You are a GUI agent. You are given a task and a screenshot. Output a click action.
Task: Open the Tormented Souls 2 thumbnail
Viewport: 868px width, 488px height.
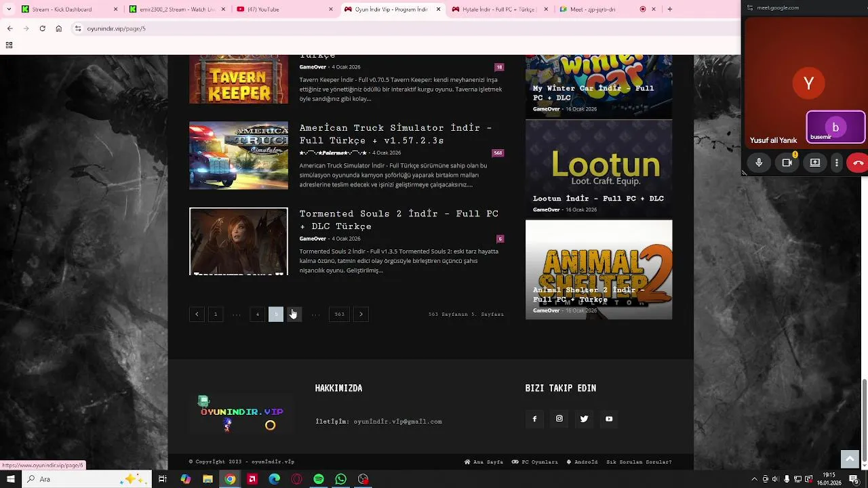(239, 241)
